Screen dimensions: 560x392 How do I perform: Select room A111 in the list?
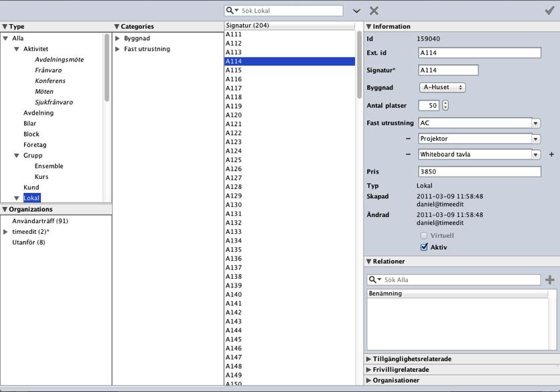(x=289, y=34)
